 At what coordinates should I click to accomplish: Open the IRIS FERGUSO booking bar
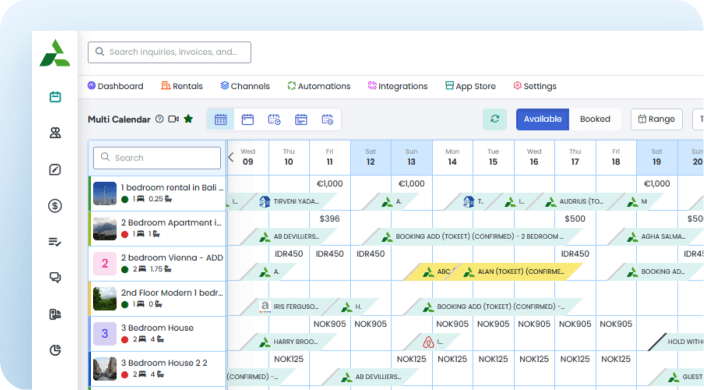click(290, 307)
